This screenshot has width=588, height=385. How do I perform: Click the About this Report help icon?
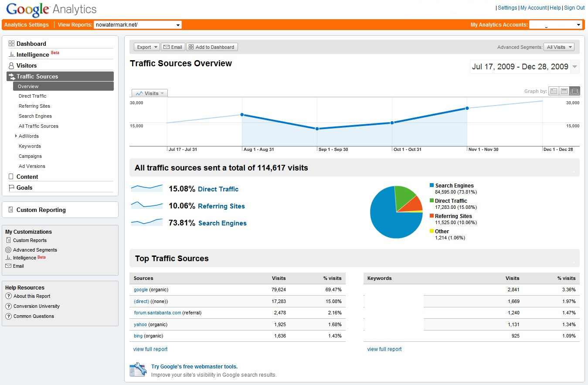point(8,296)
